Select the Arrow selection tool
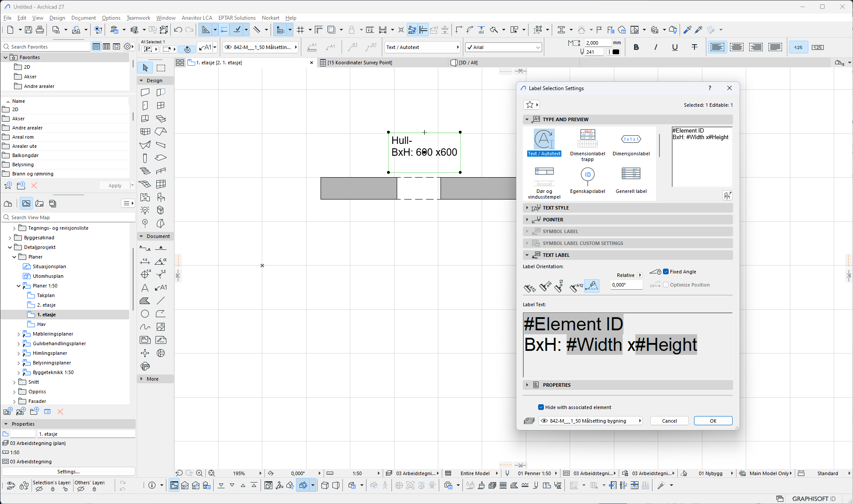The width and height of the screenshot is (853, 504). click(x=145, y=68)
